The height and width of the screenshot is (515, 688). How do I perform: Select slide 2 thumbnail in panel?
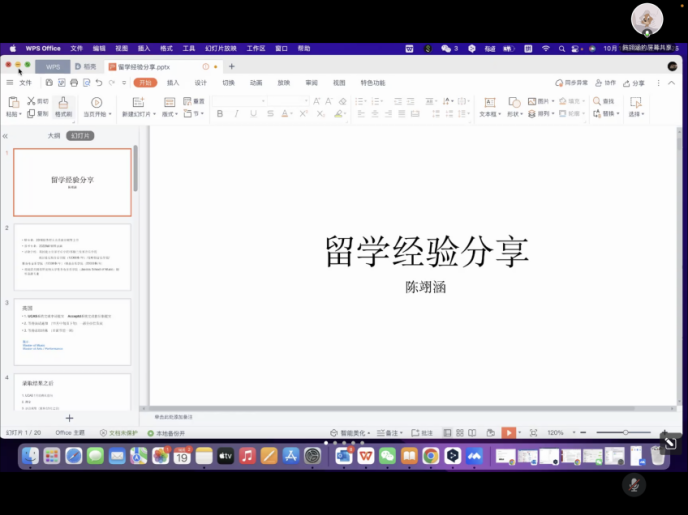click(71, 257)
